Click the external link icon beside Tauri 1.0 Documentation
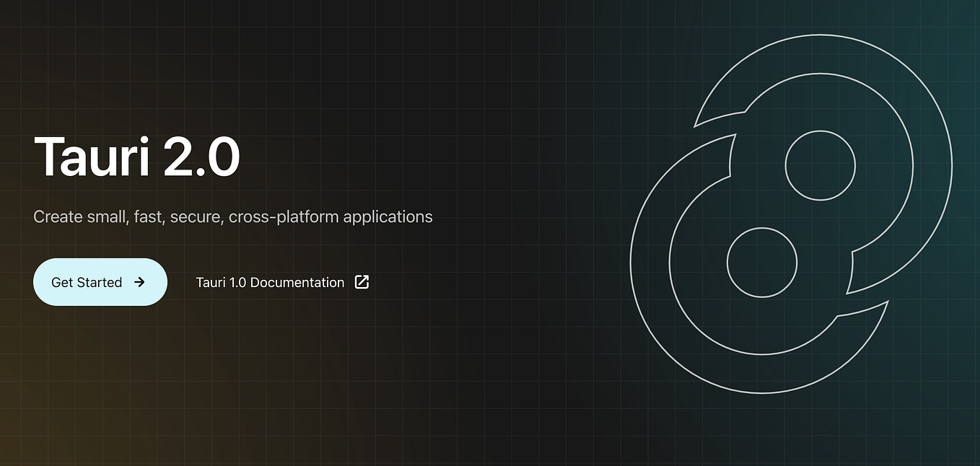 362,282
